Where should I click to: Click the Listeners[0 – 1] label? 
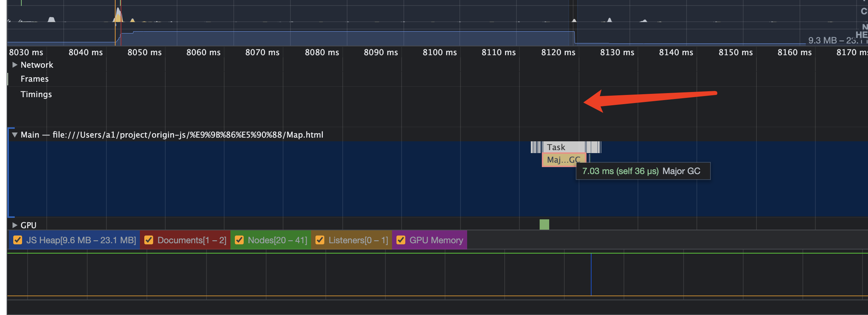[359, 240]
